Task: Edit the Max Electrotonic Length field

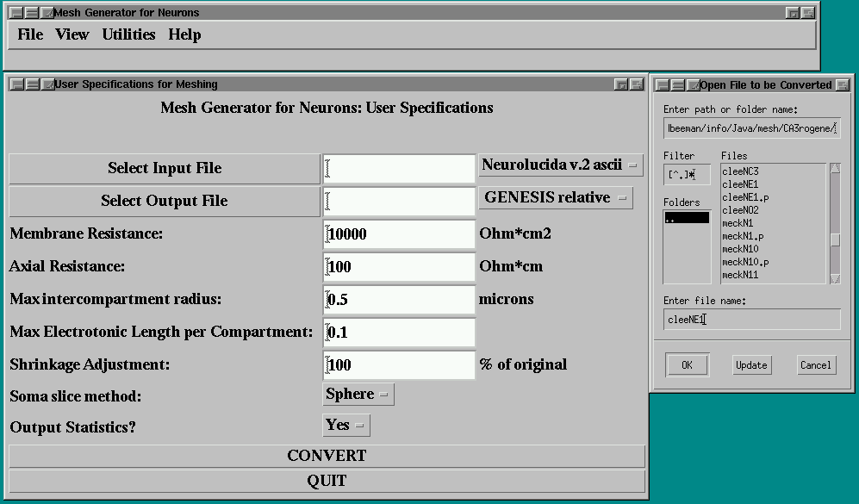Action: (x=400, y=333)
